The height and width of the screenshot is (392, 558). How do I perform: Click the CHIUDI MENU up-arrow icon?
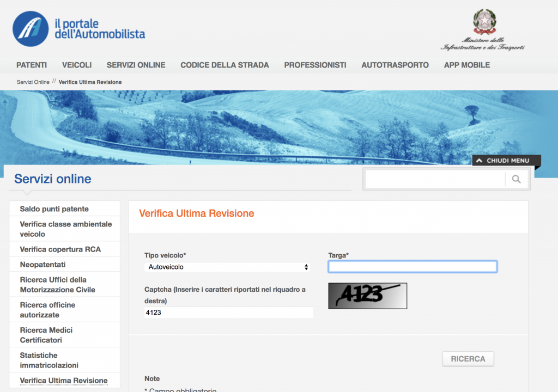(479, 161)
